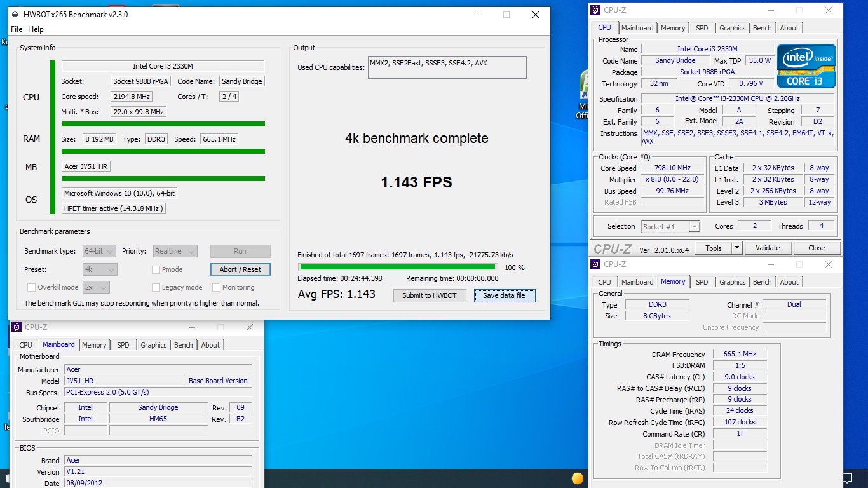Screen dimensions: 868x488
Task: Click the Southbridge HM65 value
Action: pyautogui.click(x=158, y=419)
